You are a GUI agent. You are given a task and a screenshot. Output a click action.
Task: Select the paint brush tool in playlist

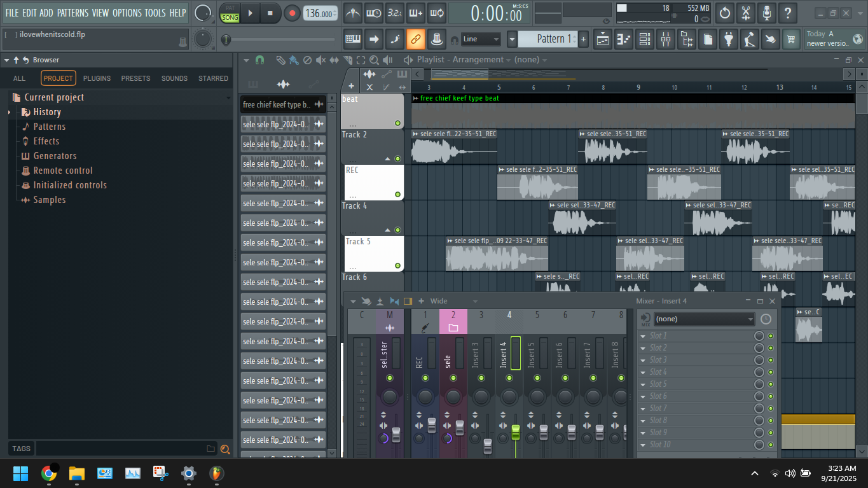coord(293,60)
